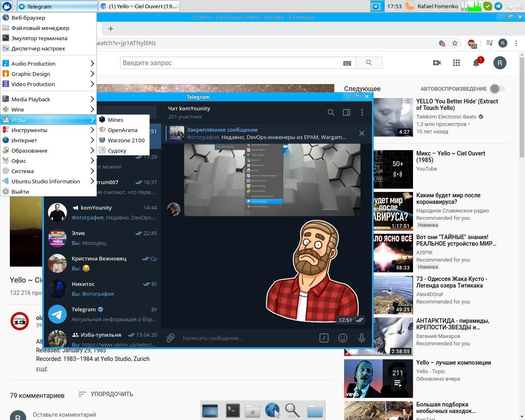Click the YouTube search magnifier button
Viewport: 525px width, 420px height.
369,63
